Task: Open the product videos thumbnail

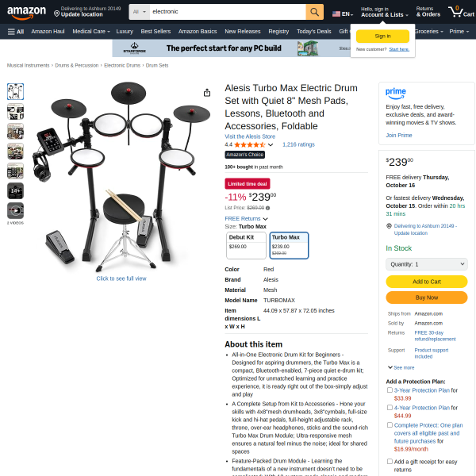Action: point(16,210)
